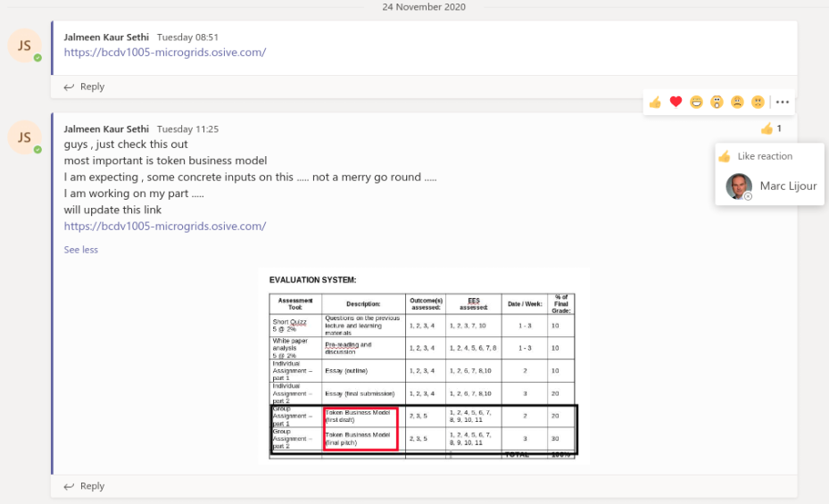Image resolution: width=829 pixels, height=504 pixels.
Task: Reply to the token business model message
Action: coord(85,486)
